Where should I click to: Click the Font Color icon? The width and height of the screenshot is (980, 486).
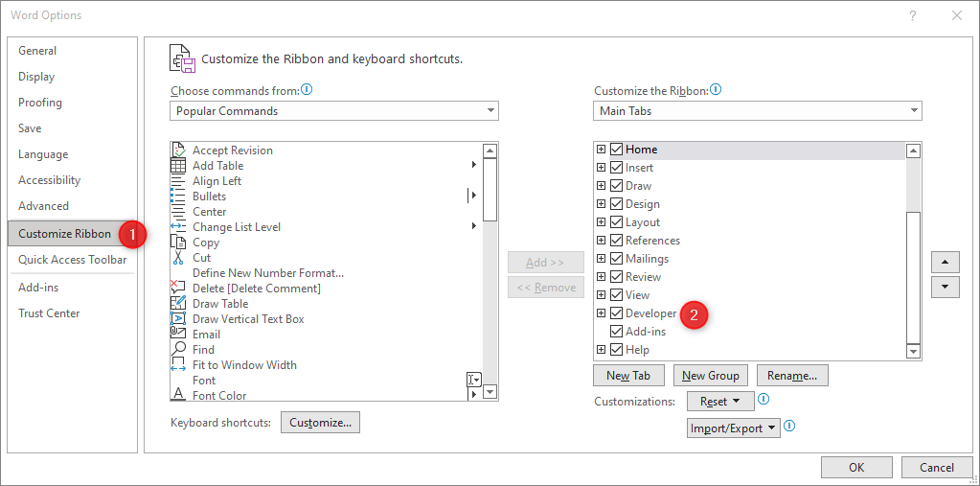(x=178, y=395)
